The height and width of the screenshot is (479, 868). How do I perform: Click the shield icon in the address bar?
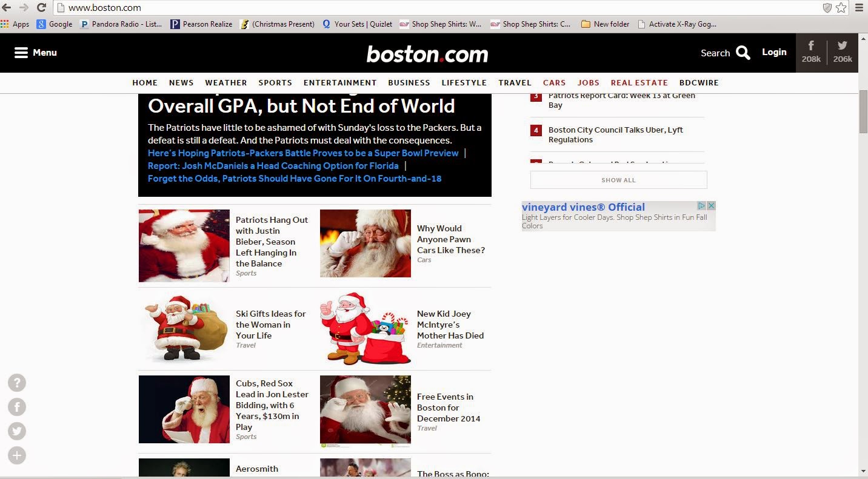click(x=827, y=8)
